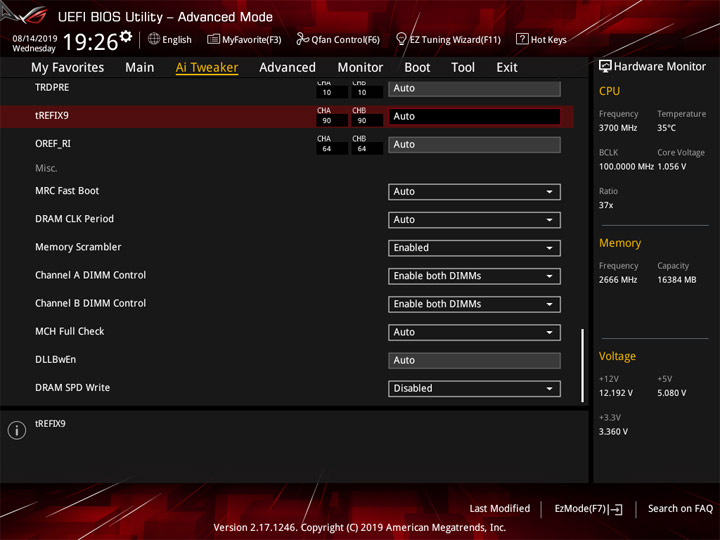Switch to the Boot tab
The image size is (720, 540).
point(417,68)
